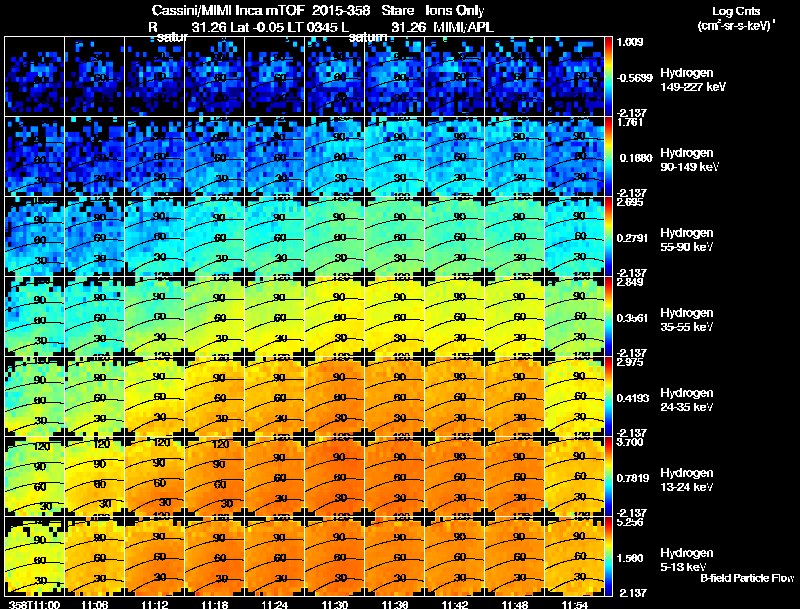Open the 35-55 keV panel at 11:12
This screenshot has height=609, width=800.
[155, 317]
